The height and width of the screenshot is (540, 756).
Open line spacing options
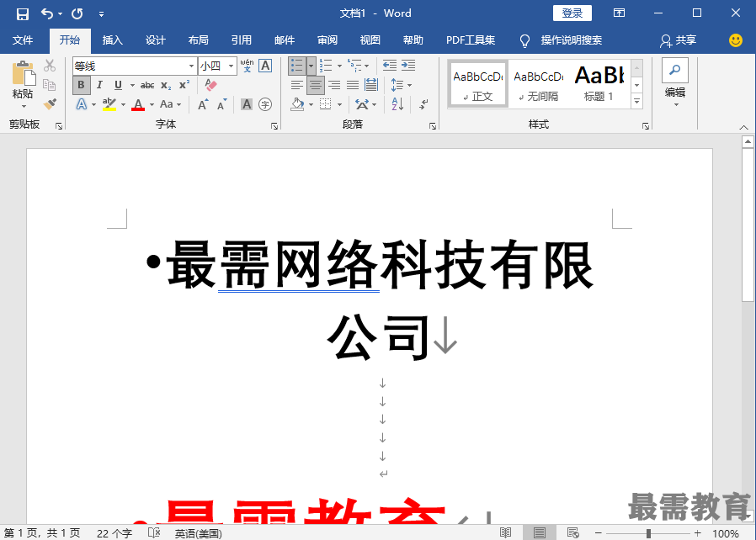coord(401,85)
